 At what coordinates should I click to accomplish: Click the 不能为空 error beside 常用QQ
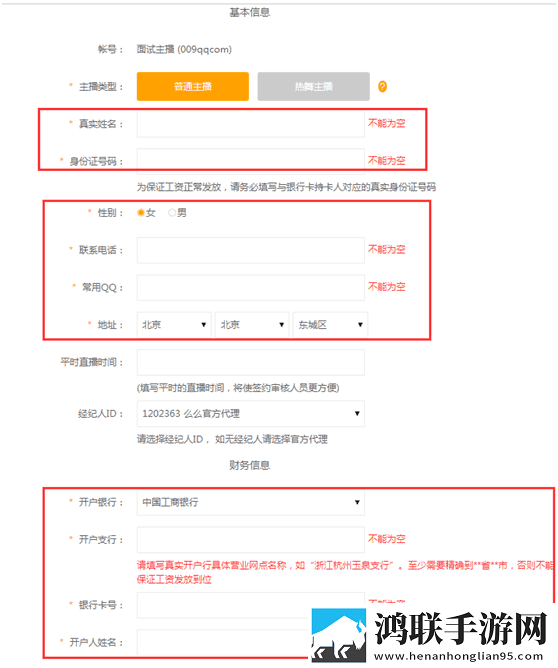click(x=386, y=287)
